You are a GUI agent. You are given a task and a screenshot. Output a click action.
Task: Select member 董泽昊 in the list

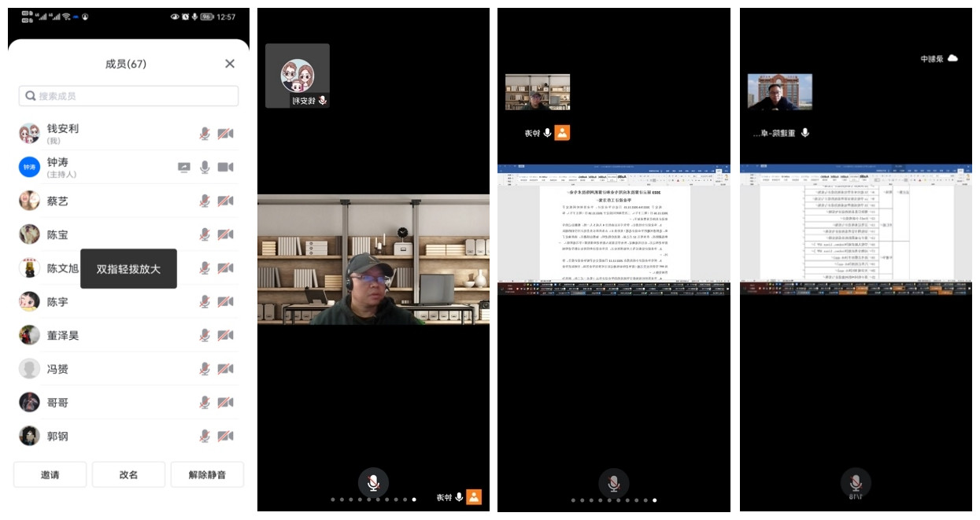pyautogui.click(x=63, y=335)
